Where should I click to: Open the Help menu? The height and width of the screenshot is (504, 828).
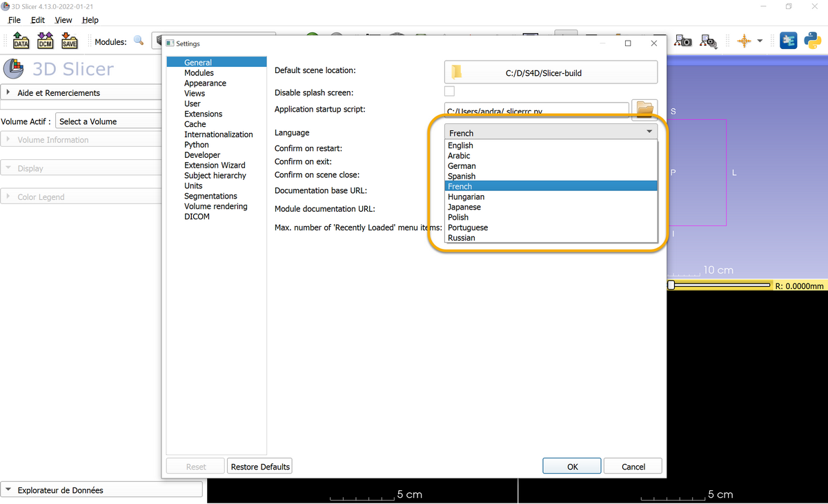(x=90, y=20)
